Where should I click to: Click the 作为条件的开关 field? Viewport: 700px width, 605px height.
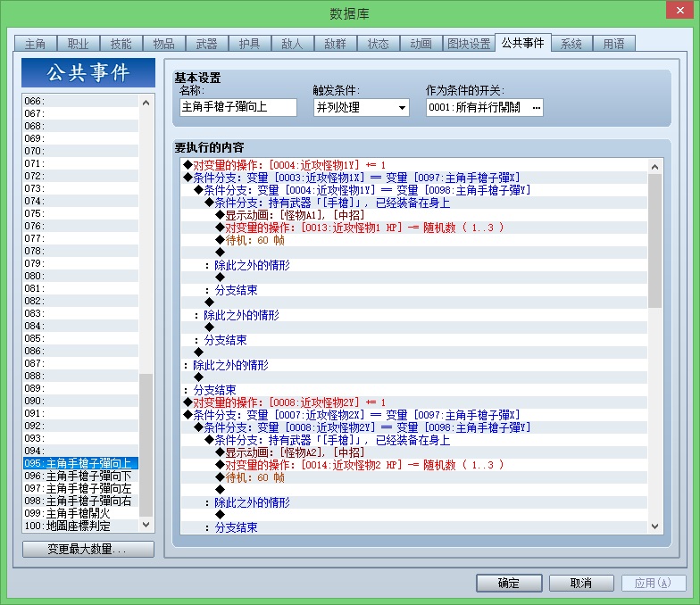pos(484,107)
